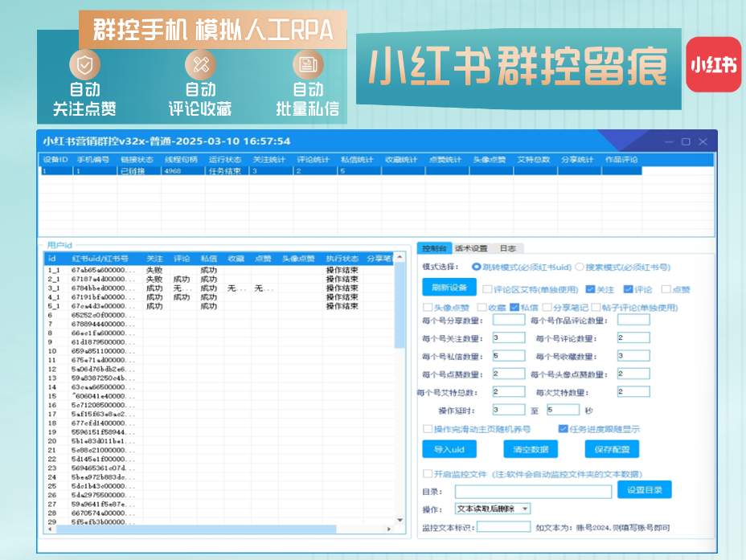The width and height of the screenshot is (746, 560).
Task: Select user row 67ab65a600000...
Action: pos(219,270)
